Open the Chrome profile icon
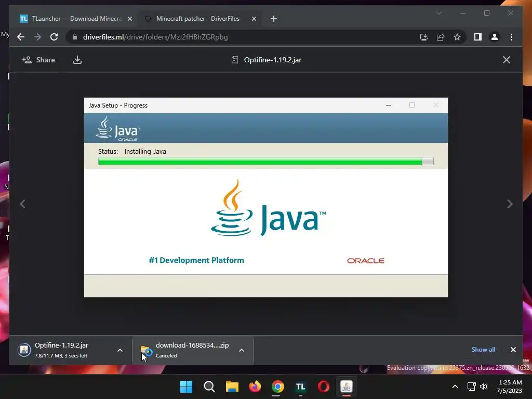Screen dimensions: 532x399 [495, 37]
